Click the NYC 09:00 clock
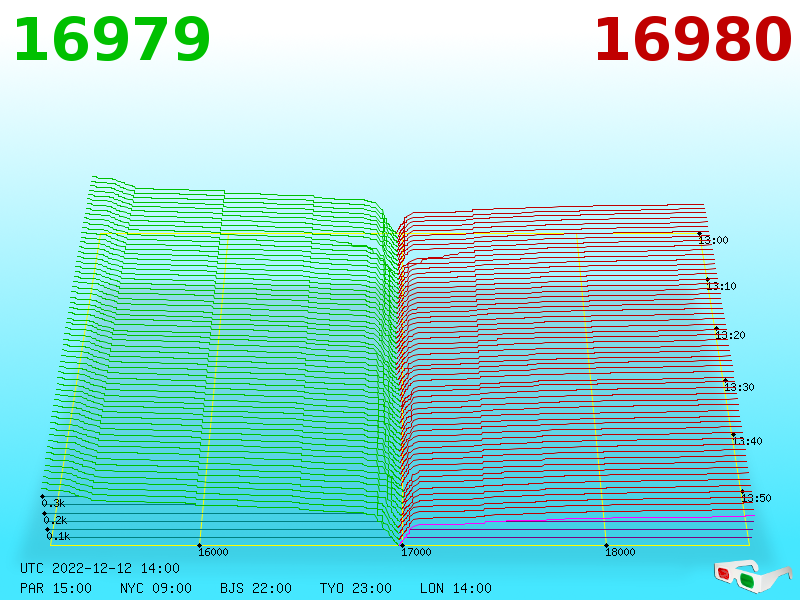800x600 pixels. [156, 588]
